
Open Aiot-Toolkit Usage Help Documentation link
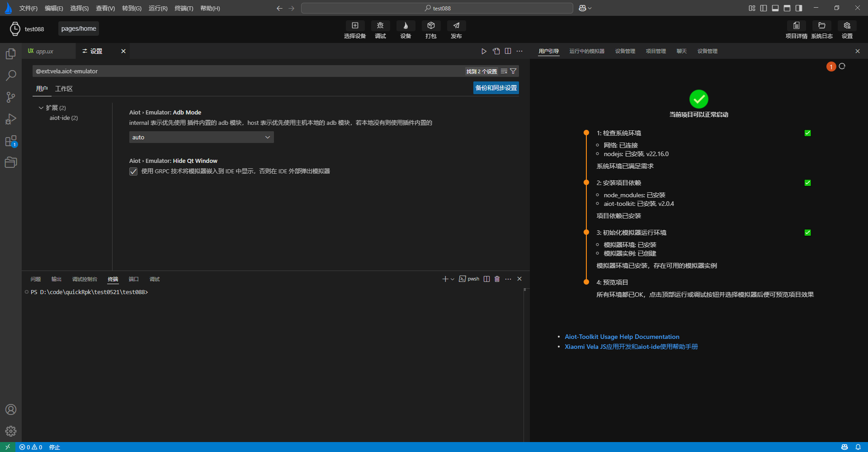coord(622,337)
